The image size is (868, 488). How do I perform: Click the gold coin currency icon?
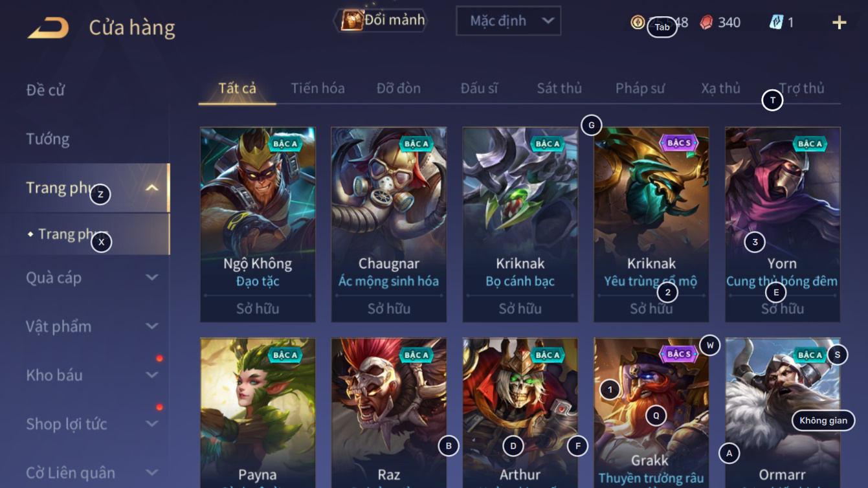coord(638,22)
